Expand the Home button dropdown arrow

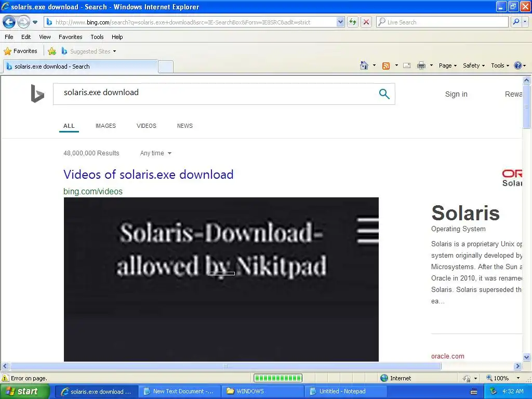(x=374, y=65)
